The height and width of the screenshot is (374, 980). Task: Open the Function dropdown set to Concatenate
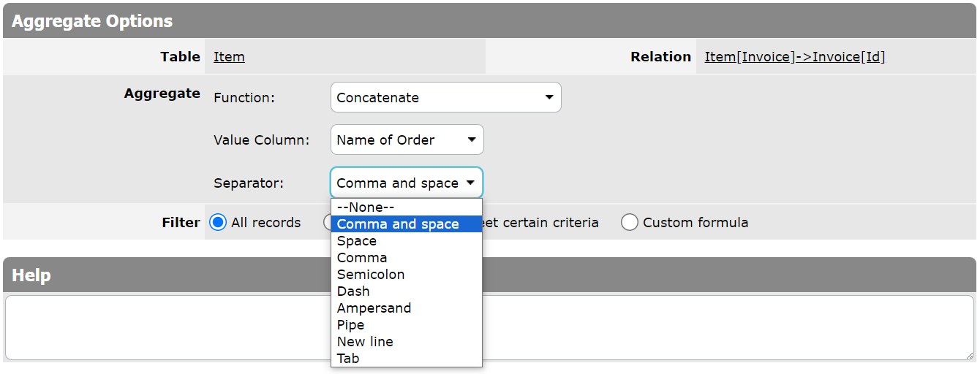[446, 97]
